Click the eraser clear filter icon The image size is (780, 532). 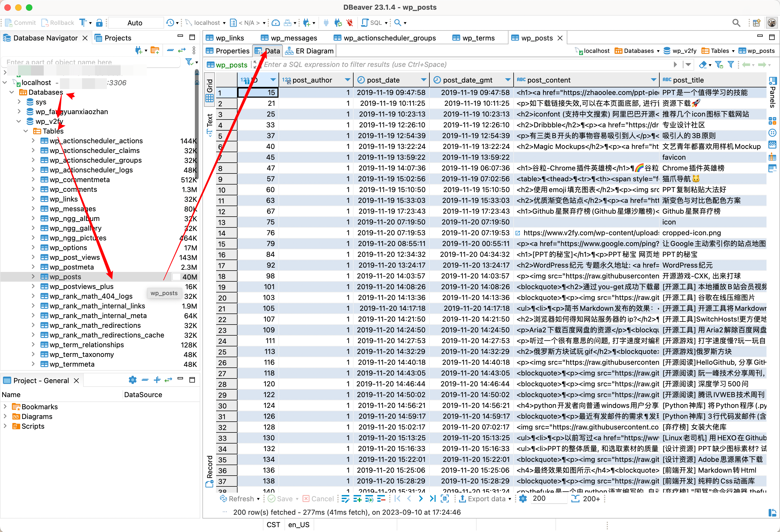(x=703, y=64)
